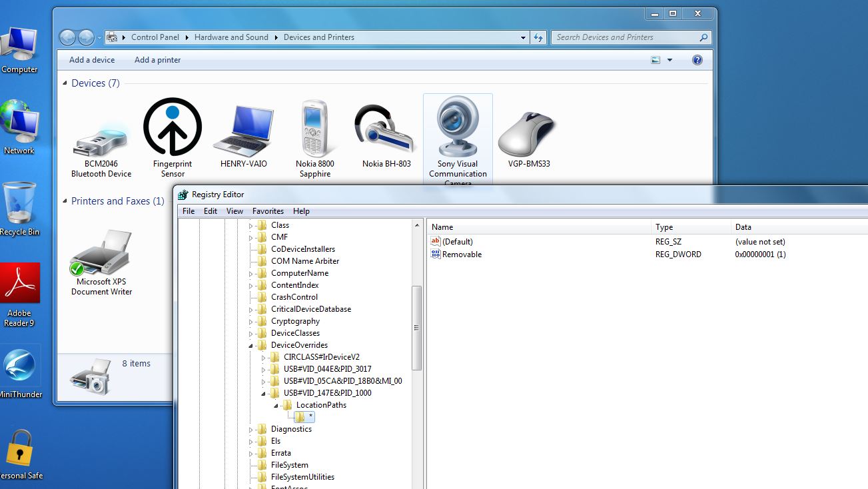Click the Forward navigation arrow
868x489 pixels.
pyautogui.click(x=86, y=37)
